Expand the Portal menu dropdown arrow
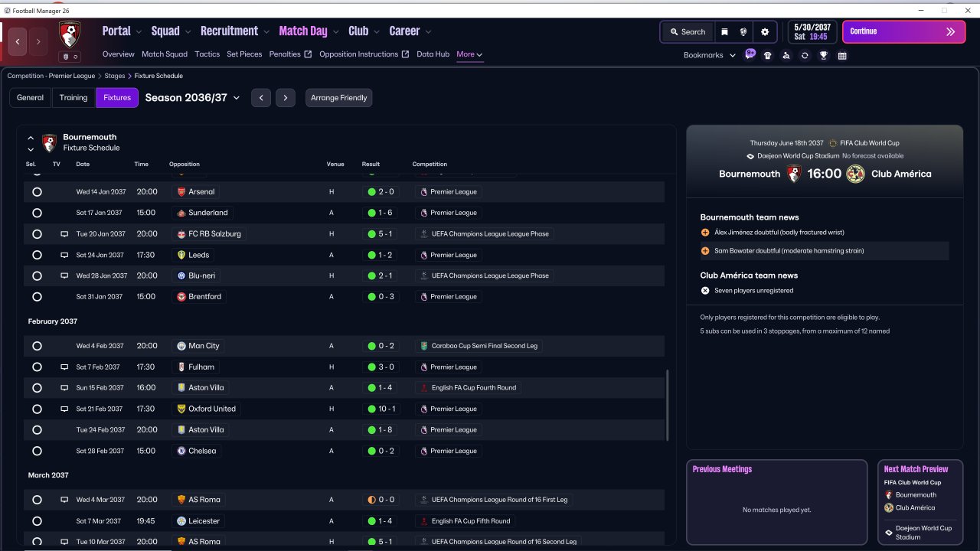The width and height of the screenshot is (980, 551). [139, 32]
